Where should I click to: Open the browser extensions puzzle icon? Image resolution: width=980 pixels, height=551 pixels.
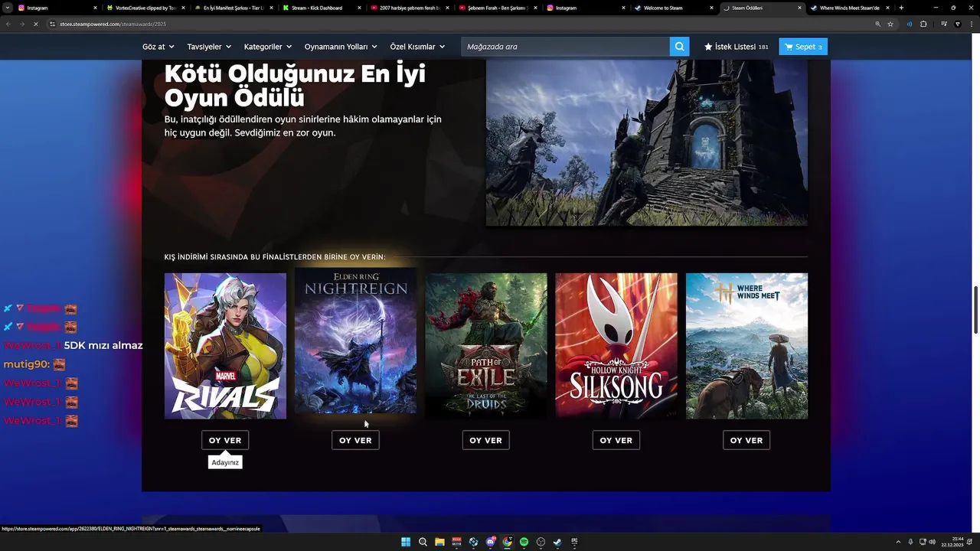point(923,24)
